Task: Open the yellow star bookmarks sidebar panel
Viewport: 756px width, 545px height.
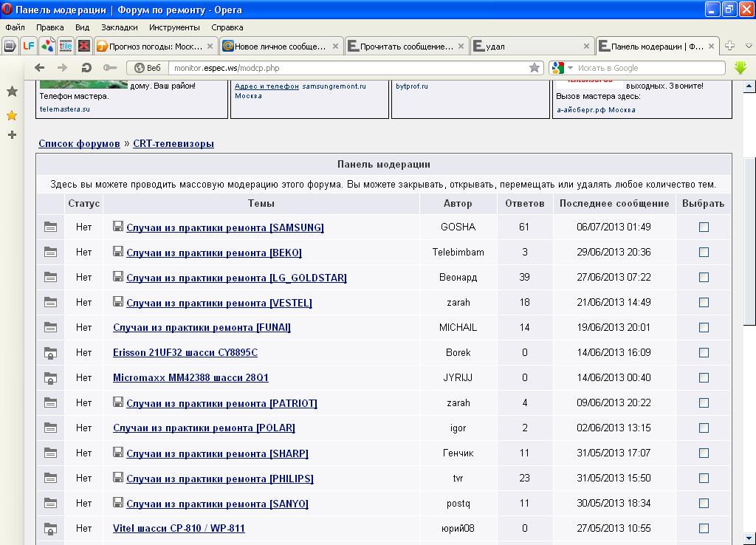Action: click(12, 115)
